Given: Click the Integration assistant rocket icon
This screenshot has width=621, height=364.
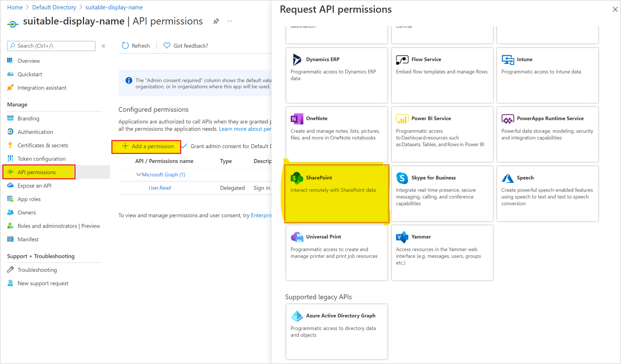Looking at the screenshot, I should pyautogui.click(x=10, y=88).
